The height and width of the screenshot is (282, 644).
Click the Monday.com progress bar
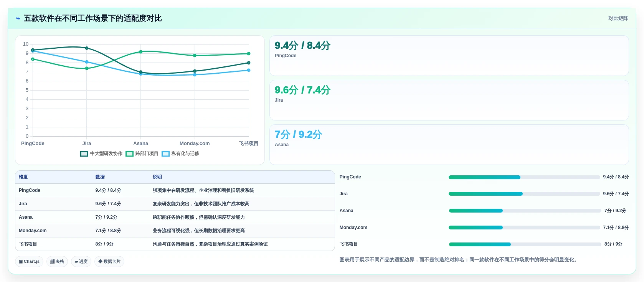[x=524, y=228]
